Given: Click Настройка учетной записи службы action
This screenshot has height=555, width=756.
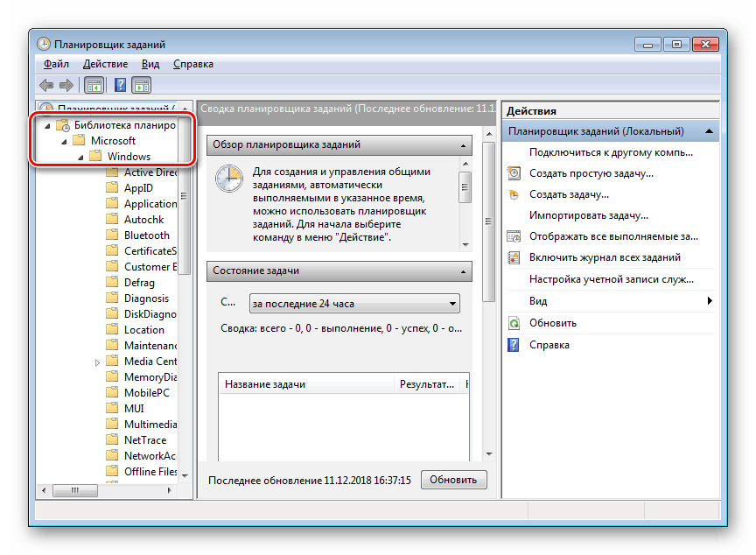Looking at the screenshot, I should coord(612,279).
